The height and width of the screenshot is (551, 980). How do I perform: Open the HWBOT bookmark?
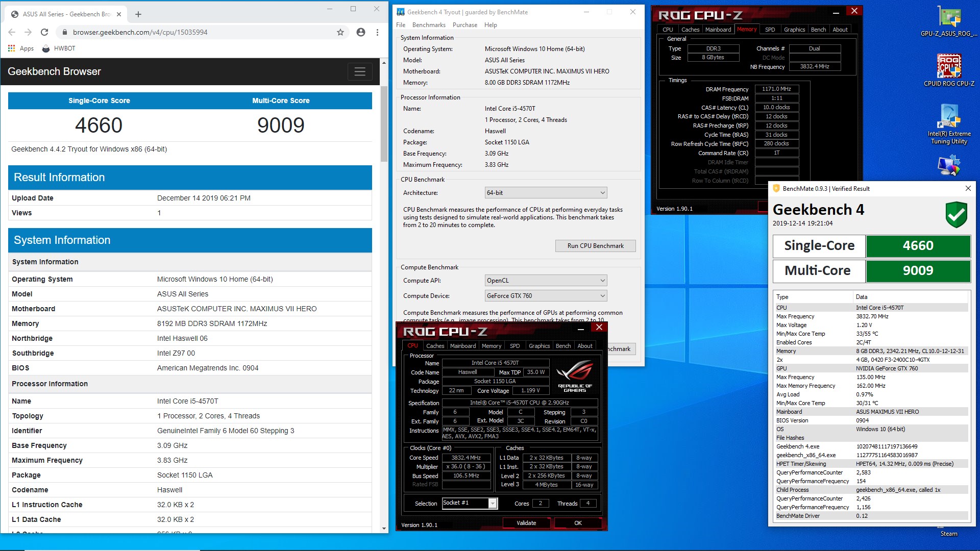pyautogui.click(x=59, y=48)
